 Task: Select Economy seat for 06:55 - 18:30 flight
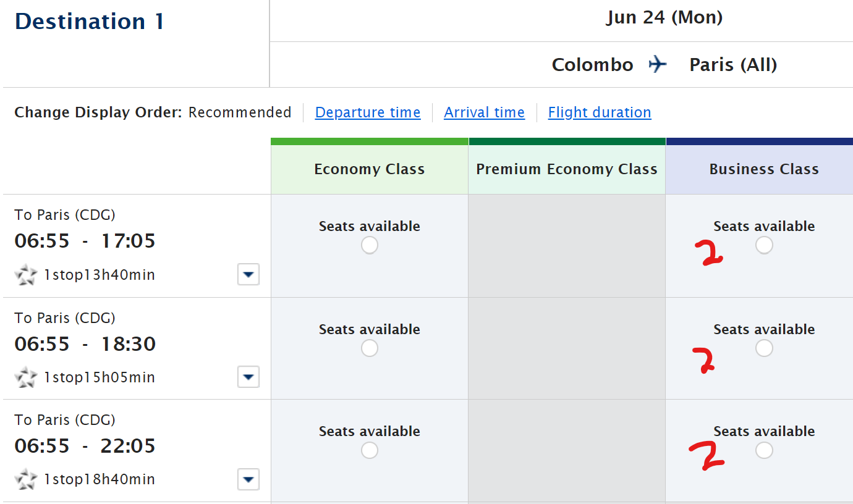coord(370,348)
